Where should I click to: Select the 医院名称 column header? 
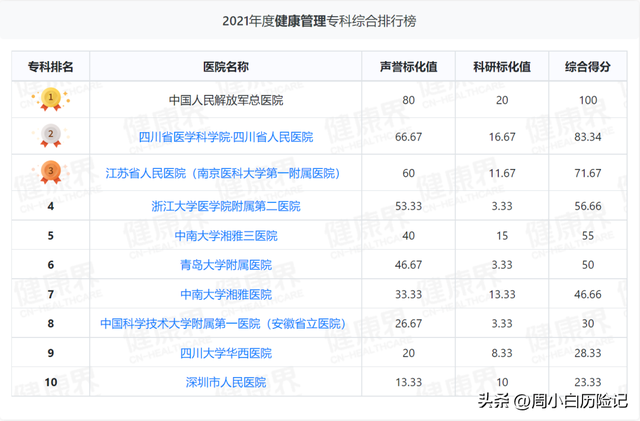[226, 67]
